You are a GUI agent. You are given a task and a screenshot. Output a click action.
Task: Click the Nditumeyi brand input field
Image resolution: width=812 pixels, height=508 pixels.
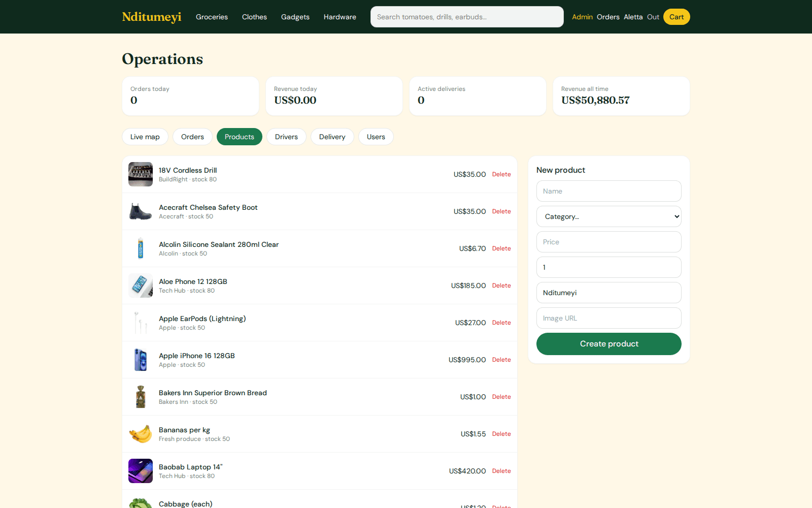click(608, 293)
